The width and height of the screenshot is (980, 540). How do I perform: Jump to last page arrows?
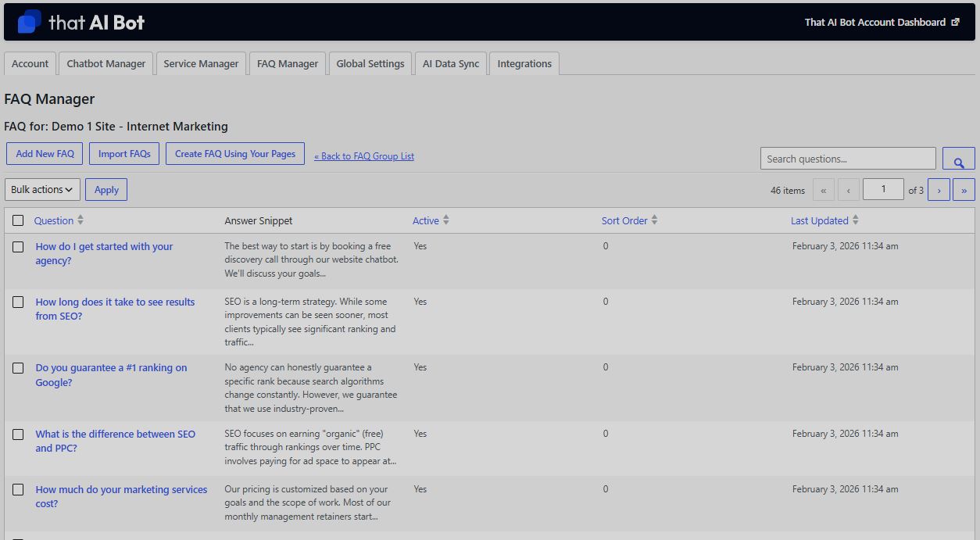[964, 190]
